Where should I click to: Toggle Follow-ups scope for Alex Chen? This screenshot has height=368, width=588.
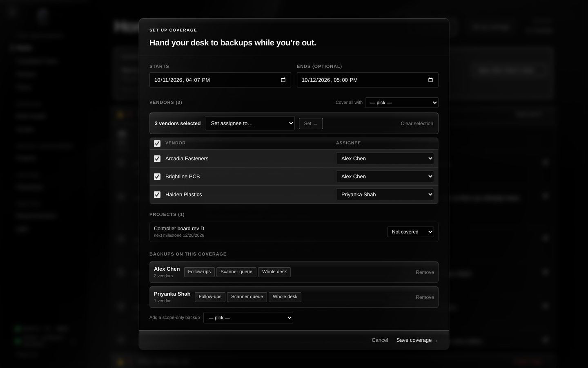(x=199, y=272)
